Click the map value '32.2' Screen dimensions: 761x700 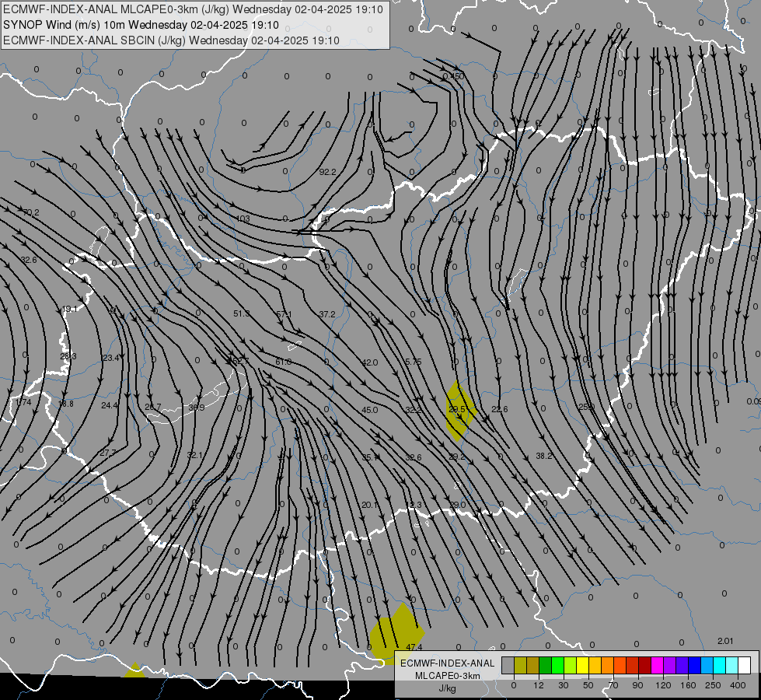(413, 410)
